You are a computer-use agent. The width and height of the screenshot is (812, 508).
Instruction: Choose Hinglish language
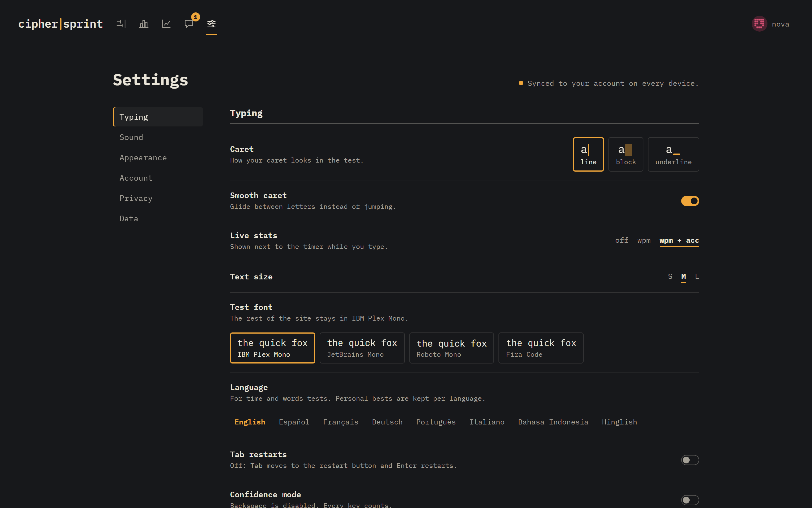(x=619, y=422)
